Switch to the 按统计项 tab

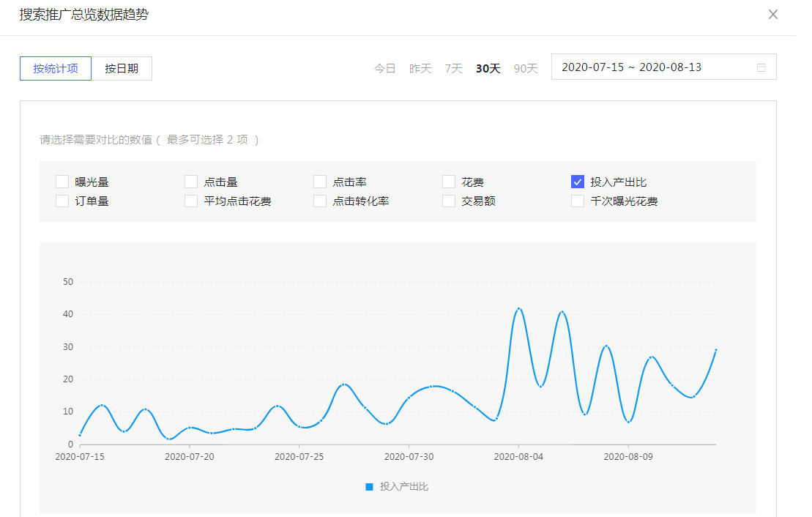click(56, 68)
